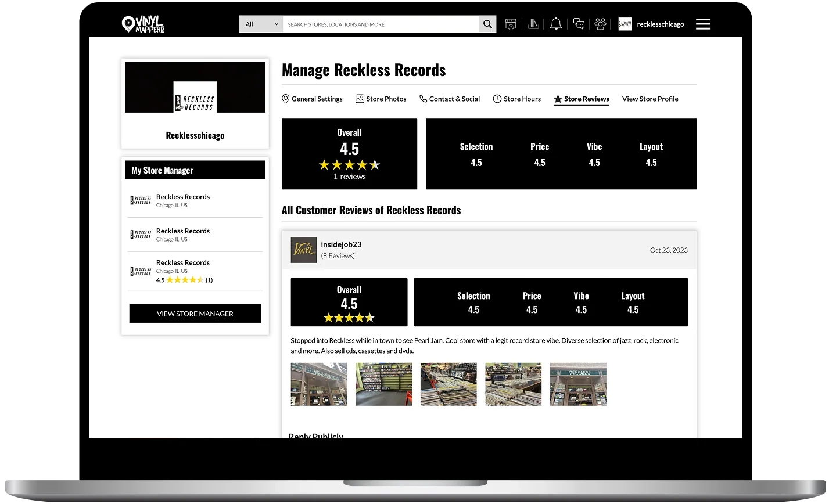
Task: Click the Recklesschicago profile name
Action: click(x=195, y=135)
